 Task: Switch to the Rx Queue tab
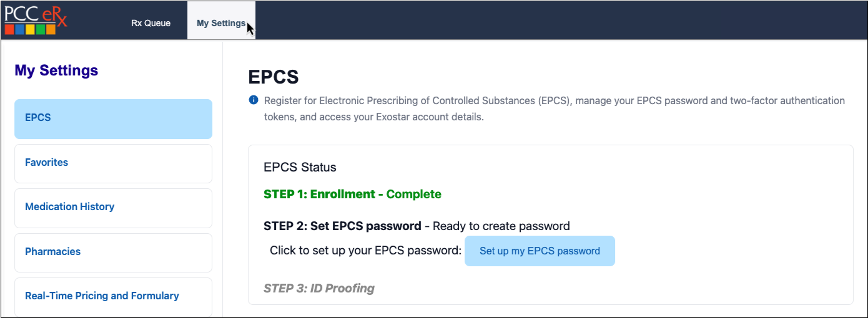(x=150, y=23)
